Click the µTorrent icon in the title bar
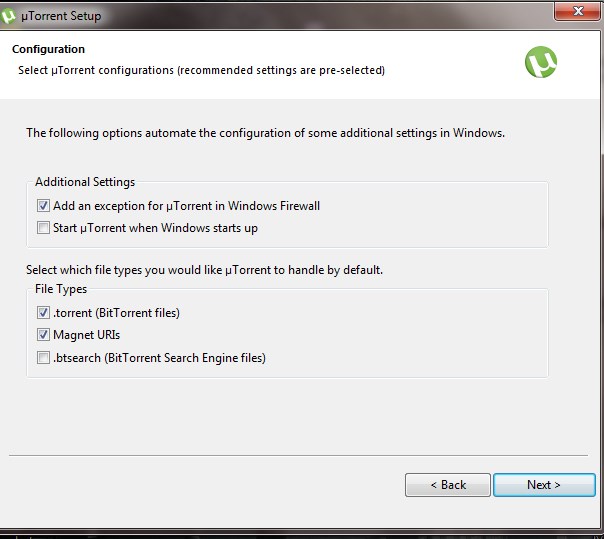Viewport: 604px width, 539px height. (x=9, y=15)
